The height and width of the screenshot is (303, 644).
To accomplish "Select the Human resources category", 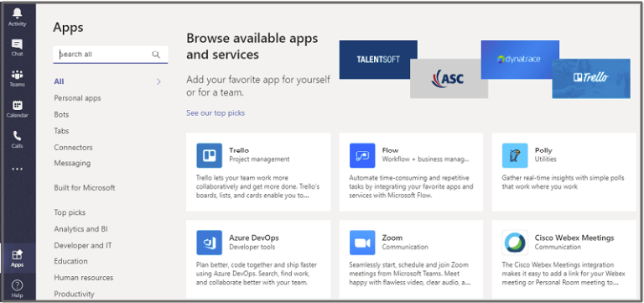I will pyautogui.click(x=83, y=278).
